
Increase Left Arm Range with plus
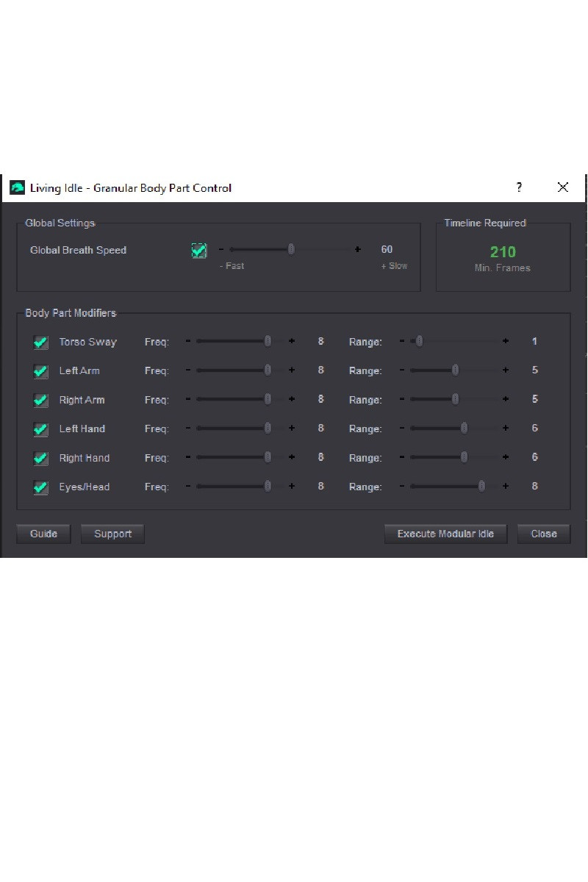506,370
